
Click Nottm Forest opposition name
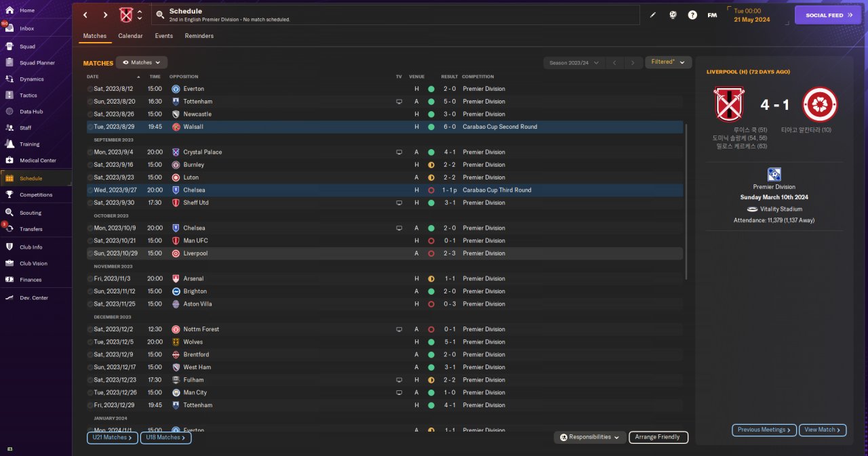tap(201, 329)
